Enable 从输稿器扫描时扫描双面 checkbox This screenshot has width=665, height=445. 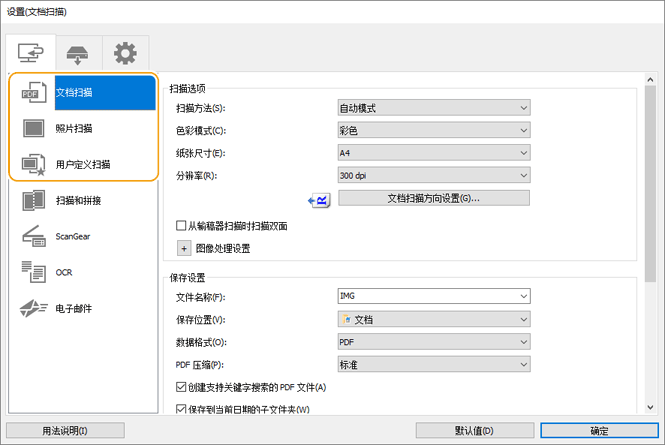182,227
